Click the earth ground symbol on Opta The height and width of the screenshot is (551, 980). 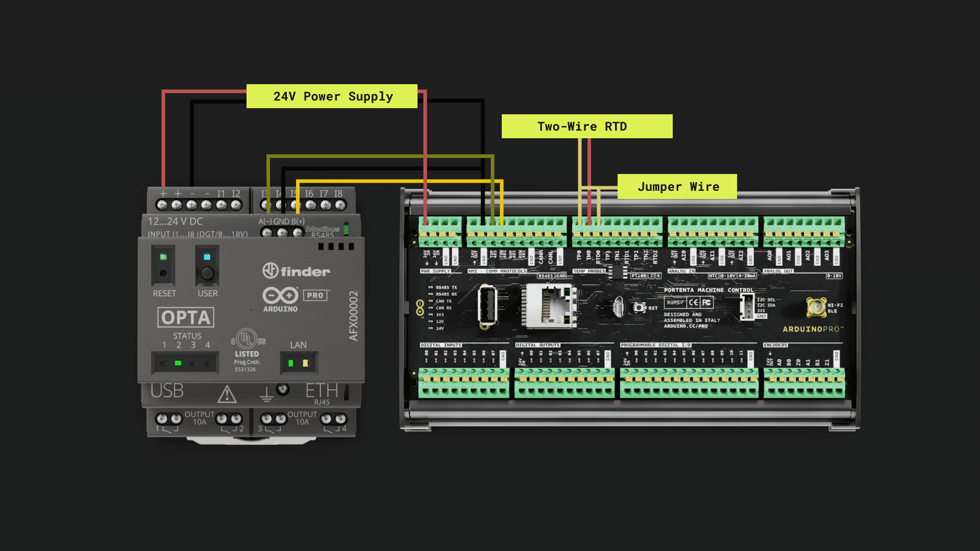[266, 394]
